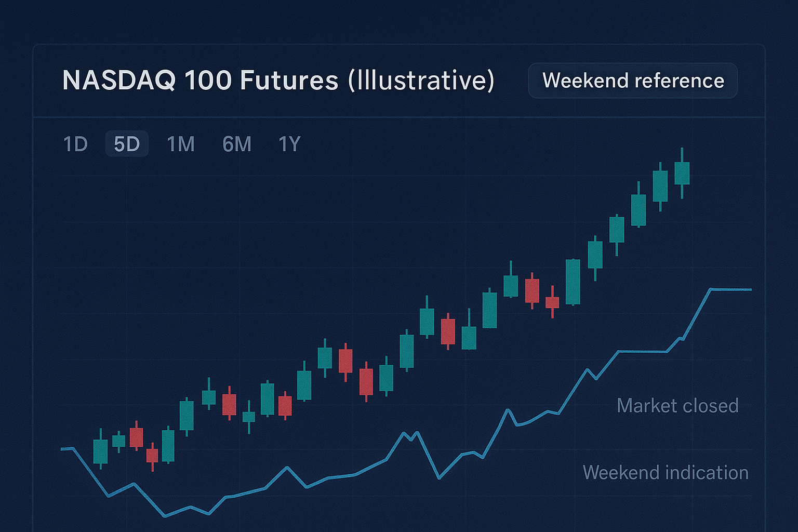
Task: Click the flat right end of blue line
Action: point(731,289)
